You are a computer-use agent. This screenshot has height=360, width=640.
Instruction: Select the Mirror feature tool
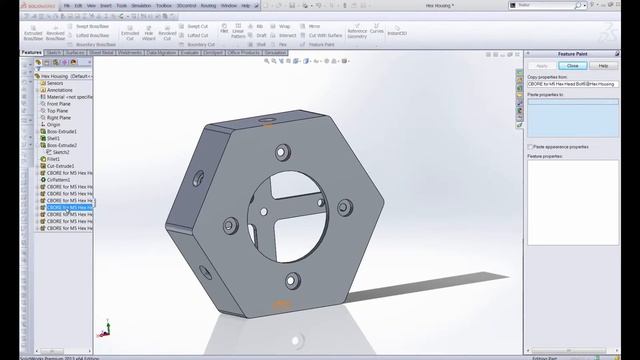[310, 26]
